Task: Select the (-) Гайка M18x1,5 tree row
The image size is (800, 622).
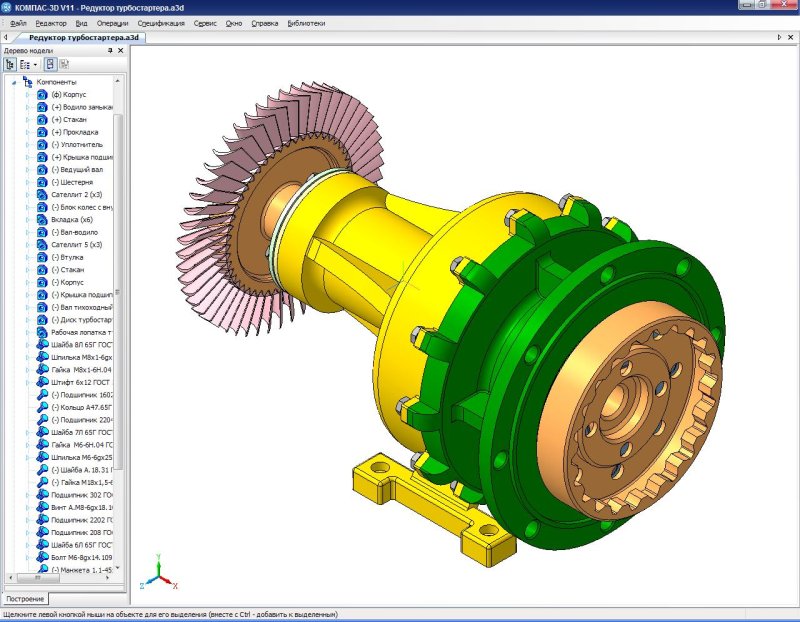Action: coord(74,482)
